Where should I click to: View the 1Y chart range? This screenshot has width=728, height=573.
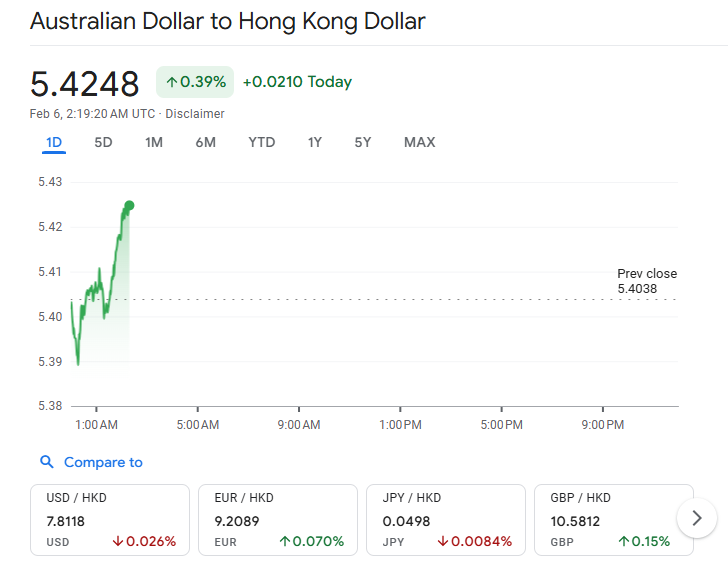pyautogui.click(x=314, y=142)
